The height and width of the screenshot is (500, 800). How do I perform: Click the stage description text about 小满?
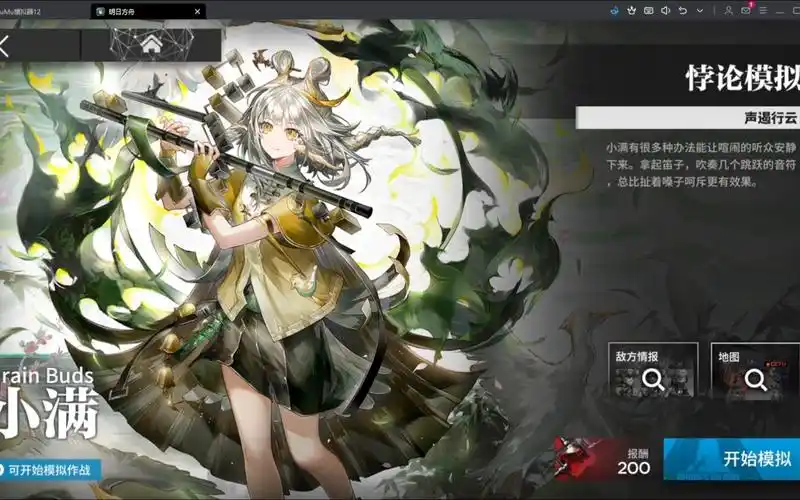tap(701, 165)
